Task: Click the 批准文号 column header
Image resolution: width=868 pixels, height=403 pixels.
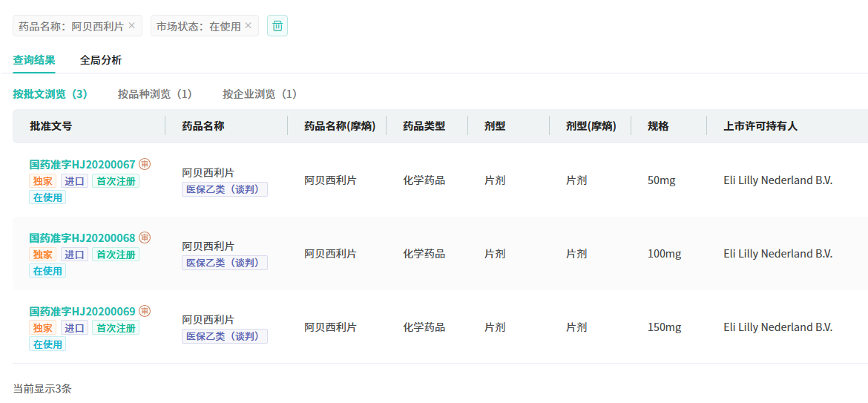Action: [x=51, y=126]
